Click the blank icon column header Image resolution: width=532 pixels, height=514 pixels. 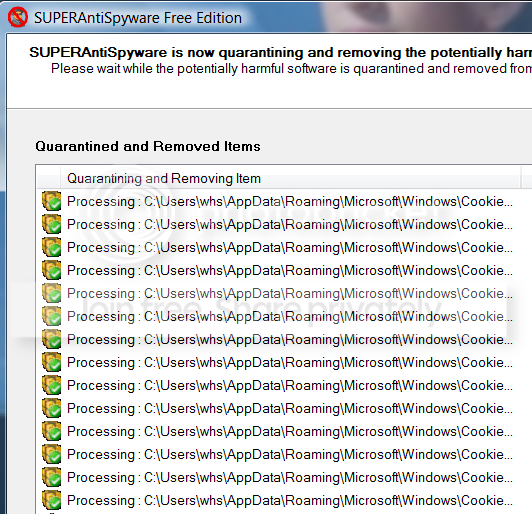point(49,178)
